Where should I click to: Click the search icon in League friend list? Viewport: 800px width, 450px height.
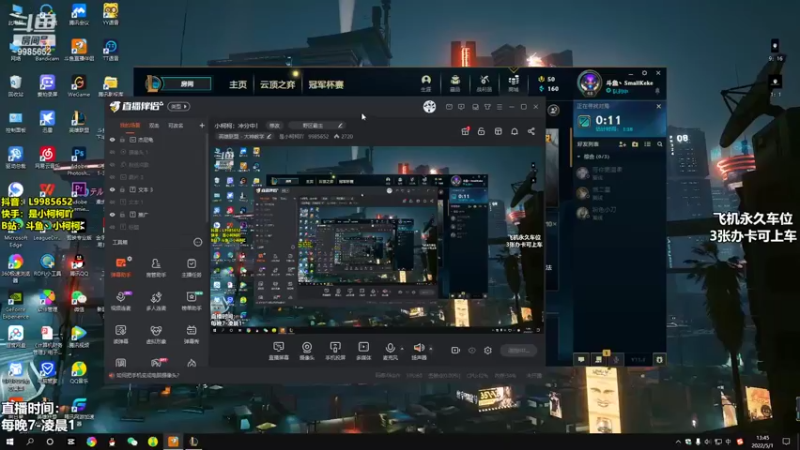(x=660, y=144)
